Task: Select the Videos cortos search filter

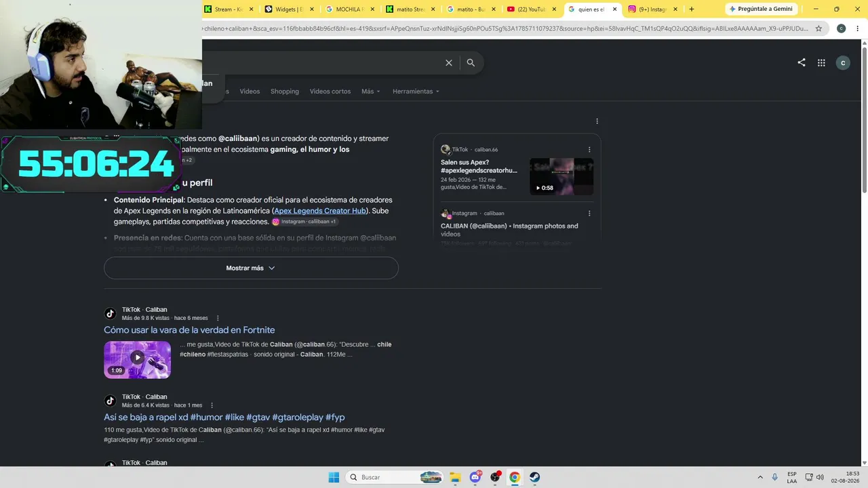Action: [x=330, y=91]
